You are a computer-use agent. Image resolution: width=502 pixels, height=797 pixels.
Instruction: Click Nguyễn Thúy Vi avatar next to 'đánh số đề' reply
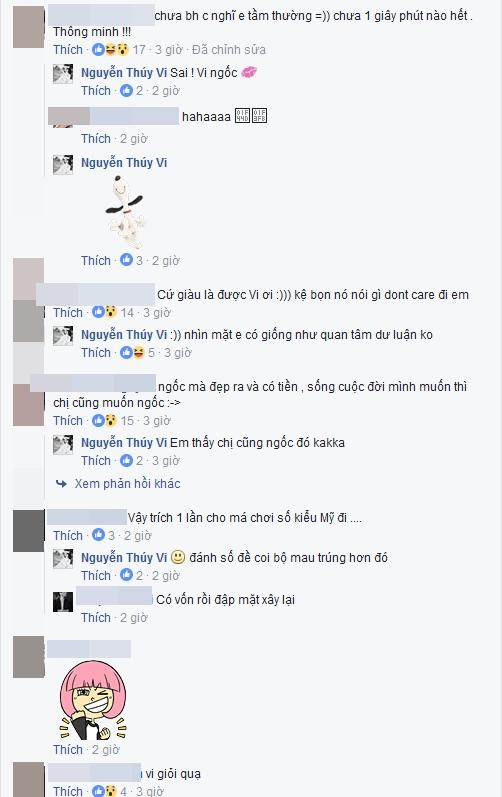63,559
